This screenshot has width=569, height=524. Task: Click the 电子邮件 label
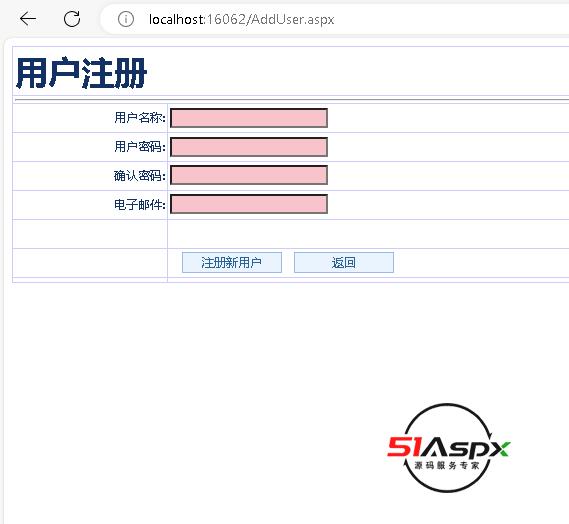click(x=140, y=205)
